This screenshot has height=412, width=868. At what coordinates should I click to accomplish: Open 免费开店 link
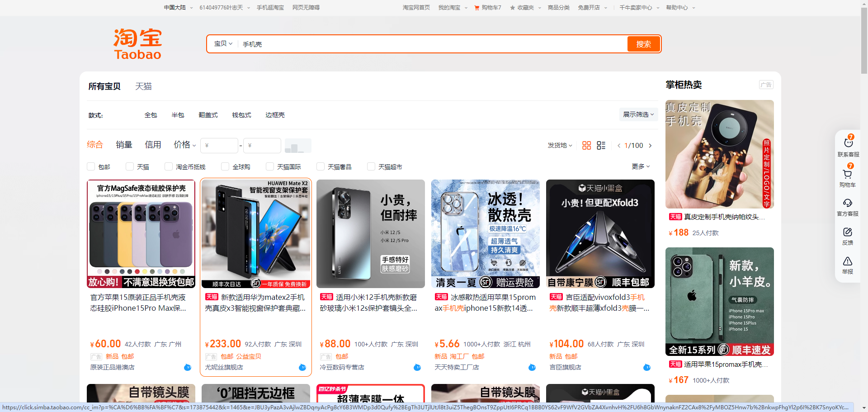pyautogui.click(x=589, y=8)
